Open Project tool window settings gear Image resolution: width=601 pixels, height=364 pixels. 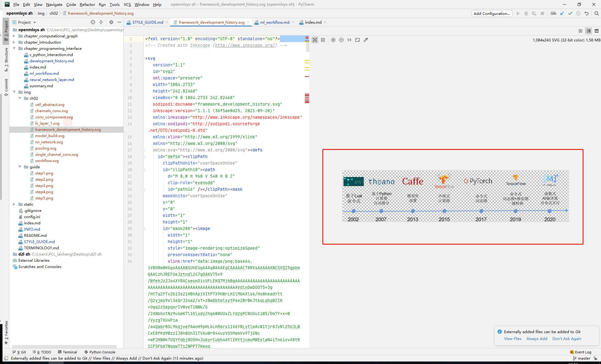pos(111,22)
